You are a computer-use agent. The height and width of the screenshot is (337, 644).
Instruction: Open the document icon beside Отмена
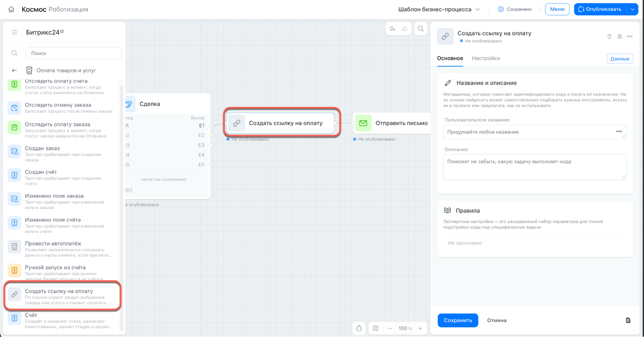click(x=628, y=320)
